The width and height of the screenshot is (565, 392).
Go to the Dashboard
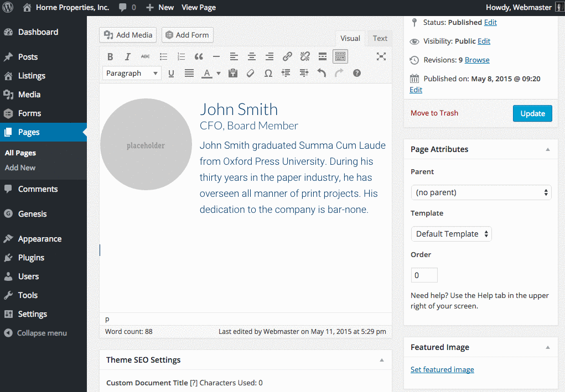click(43, 32)
